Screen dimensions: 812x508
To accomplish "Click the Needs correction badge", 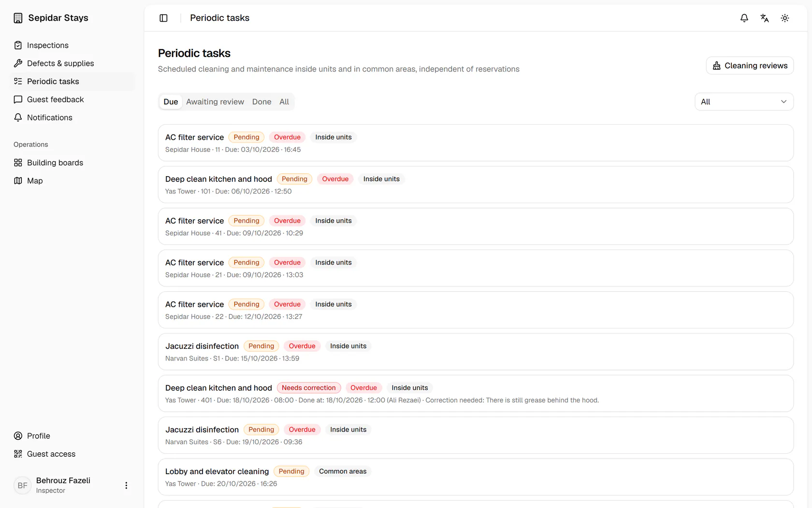I will (309, 388).
